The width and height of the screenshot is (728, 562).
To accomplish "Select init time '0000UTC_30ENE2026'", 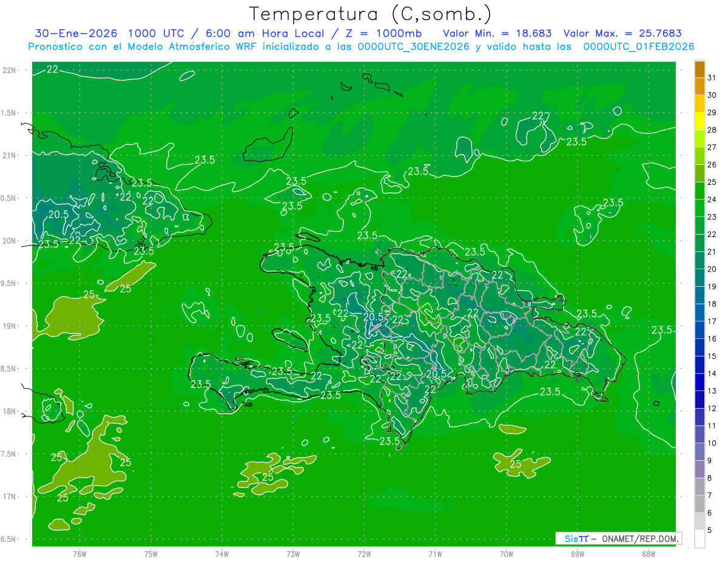I will pyautogui.click(x=413, y=47).
